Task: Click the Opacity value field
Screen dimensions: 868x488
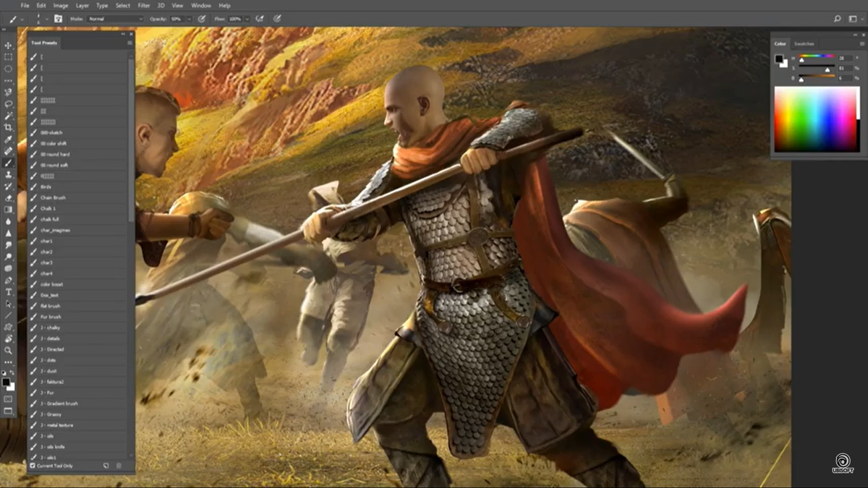Action: click(178, 19)
